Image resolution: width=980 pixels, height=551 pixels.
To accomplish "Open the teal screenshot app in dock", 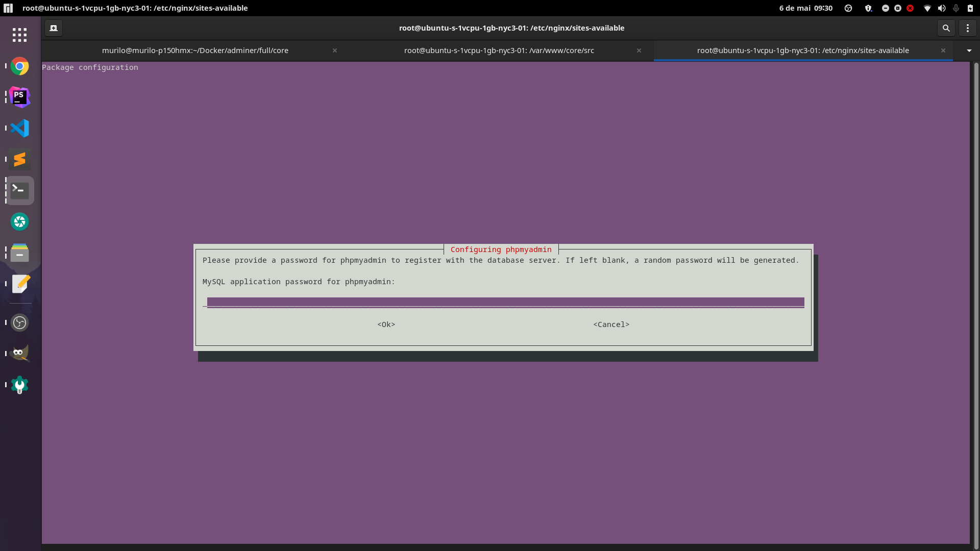I will point(19,221).
